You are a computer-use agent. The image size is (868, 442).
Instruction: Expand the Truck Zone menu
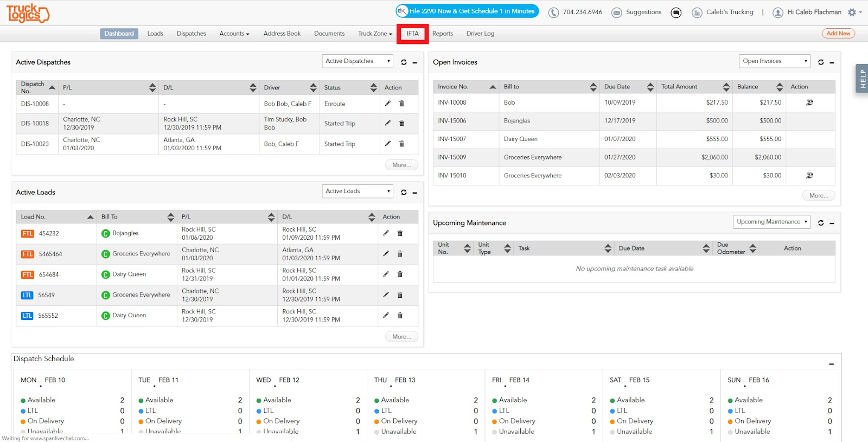coord(375,34)
